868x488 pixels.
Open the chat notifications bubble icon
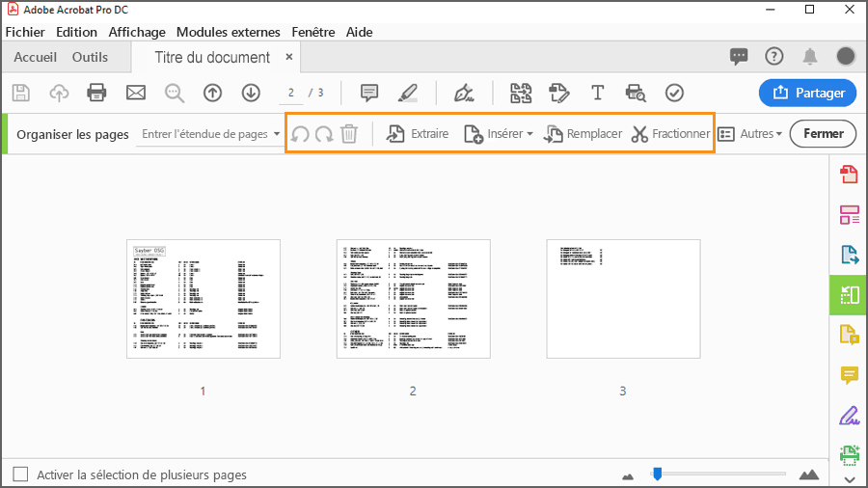(739, 57)
